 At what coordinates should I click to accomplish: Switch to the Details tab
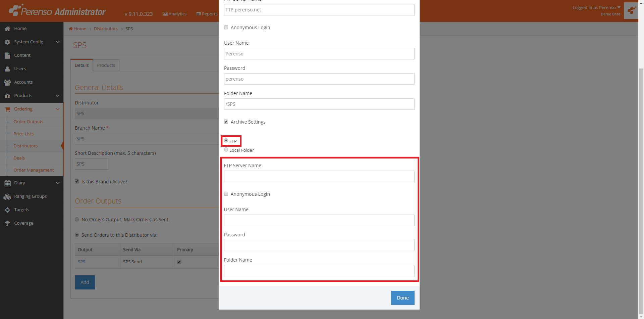[x=82, y=65]
